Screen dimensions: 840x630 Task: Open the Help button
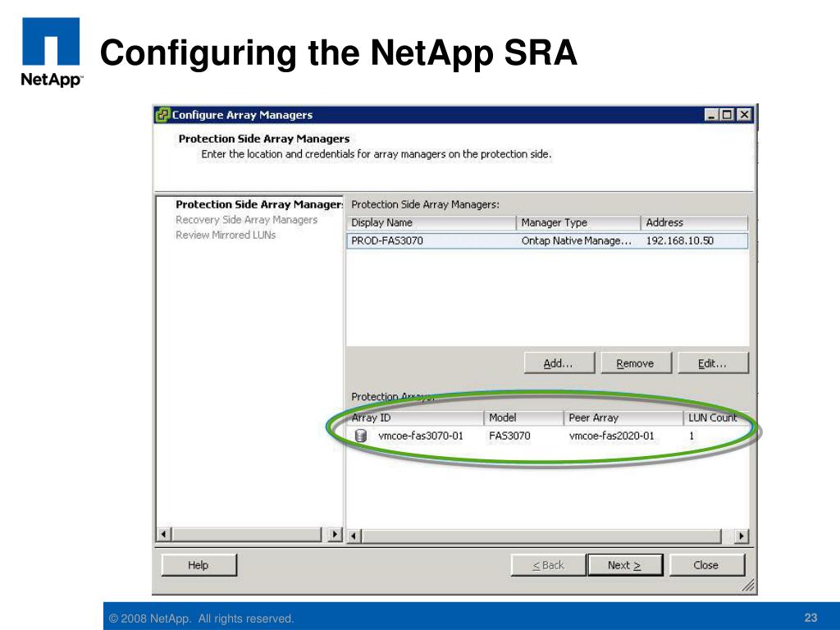pyautogui.click(x=199, y=565)
